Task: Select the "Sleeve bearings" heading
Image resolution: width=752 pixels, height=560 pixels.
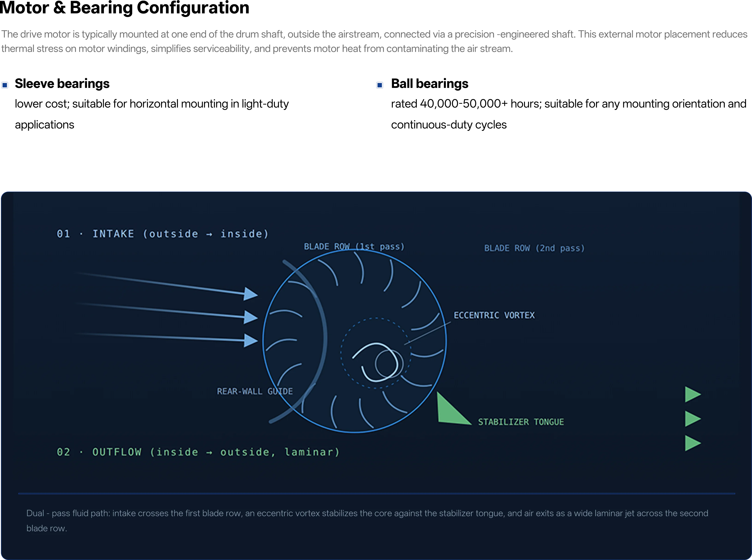Action: click(62, 84)
